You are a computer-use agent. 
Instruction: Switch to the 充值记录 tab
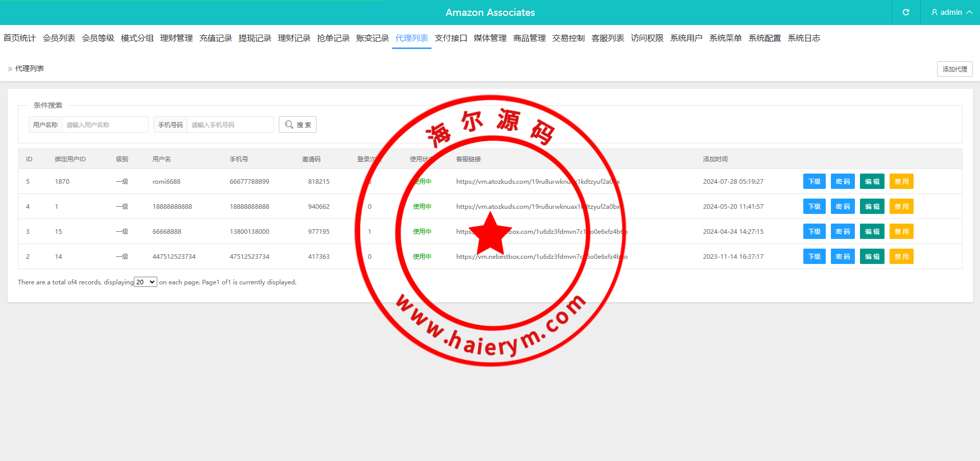coord(216,38)
